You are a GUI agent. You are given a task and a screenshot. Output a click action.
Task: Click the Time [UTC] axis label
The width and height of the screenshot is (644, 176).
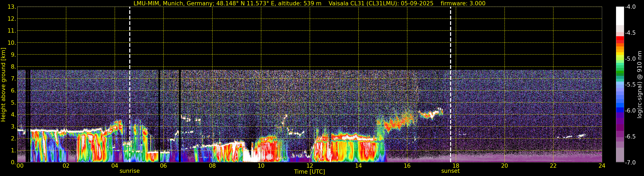tap(310, 172)
